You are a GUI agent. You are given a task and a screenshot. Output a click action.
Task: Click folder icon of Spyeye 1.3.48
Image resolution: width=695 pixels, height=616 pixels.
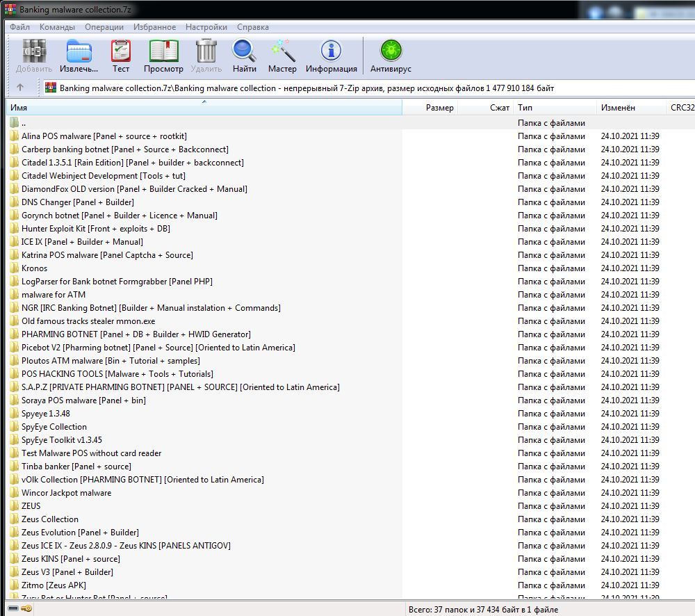coord(14,413)
